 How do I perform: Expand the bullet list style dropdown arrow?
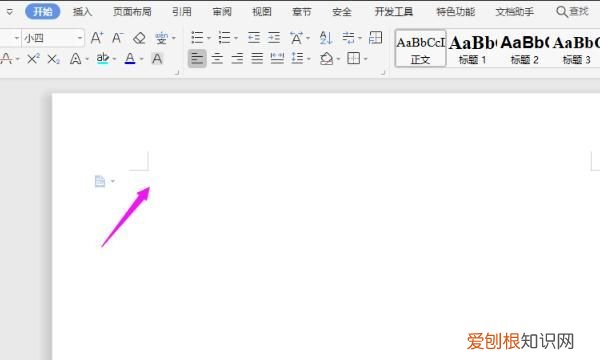209,38
